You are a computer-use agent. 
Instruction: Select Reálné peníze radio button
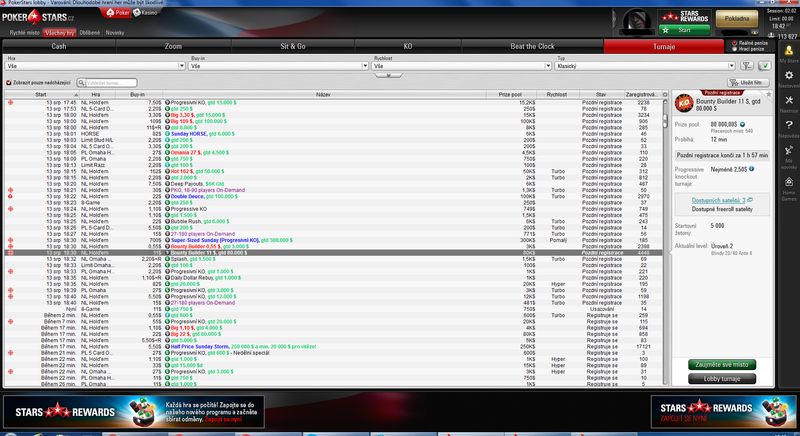click(x=735, y=43)
